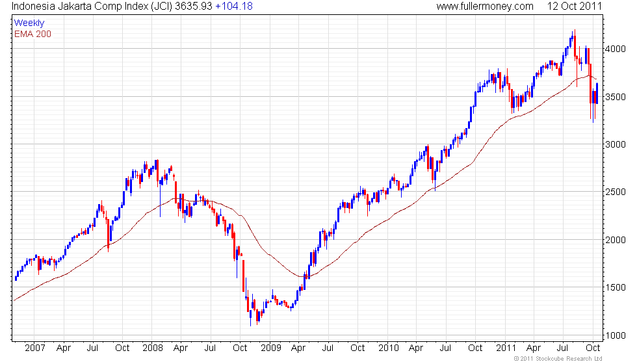Click the 2000 price axis label
637x364 pixels.
[615, 240]
